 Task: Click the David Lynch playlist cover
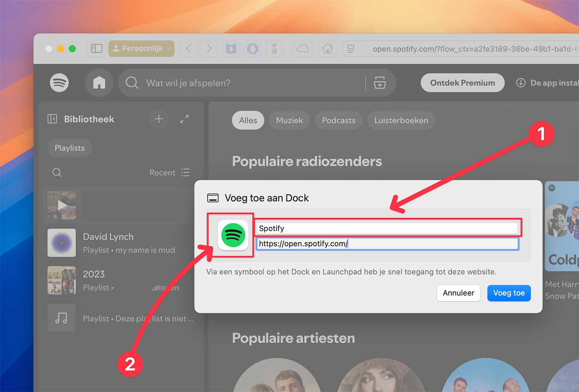click(x=62, y=243)
